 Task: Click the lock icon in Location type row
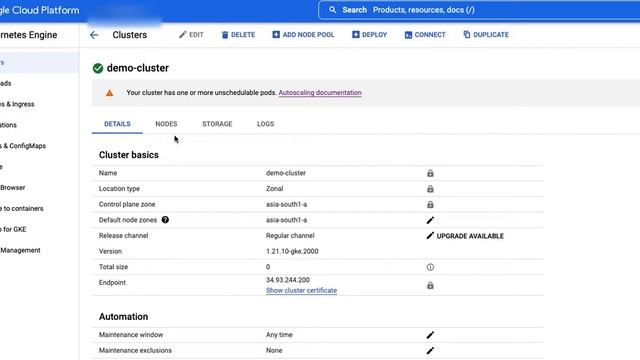point(430,189)
